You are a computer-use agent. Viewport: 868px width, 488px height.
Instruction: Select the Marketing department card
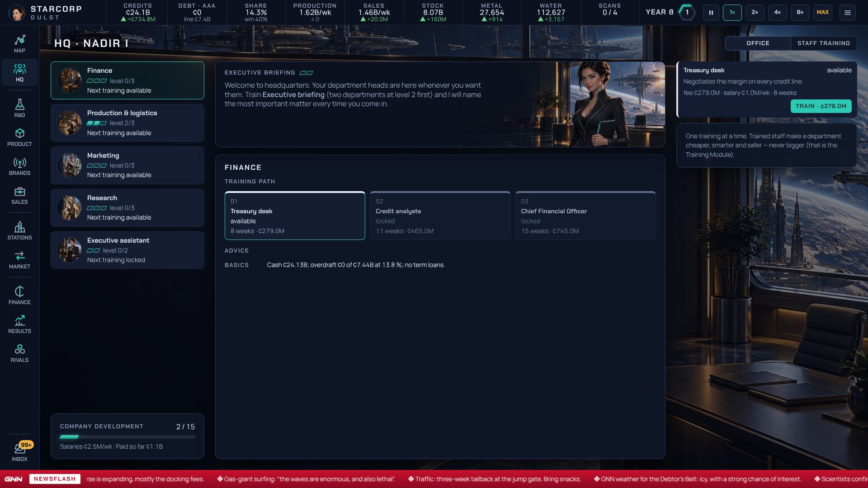click(127, 165)
